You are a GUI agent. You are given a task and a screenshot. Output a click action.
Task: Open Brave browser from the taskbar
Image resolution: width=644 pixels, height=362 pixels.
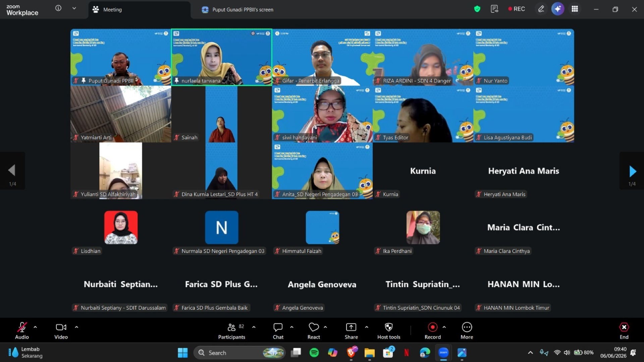(351, 353)
